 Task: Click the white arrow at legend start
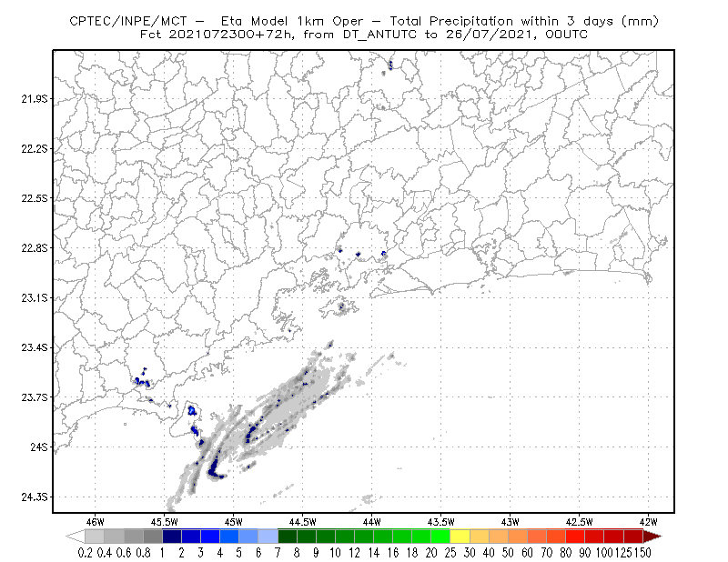(76, 537)
